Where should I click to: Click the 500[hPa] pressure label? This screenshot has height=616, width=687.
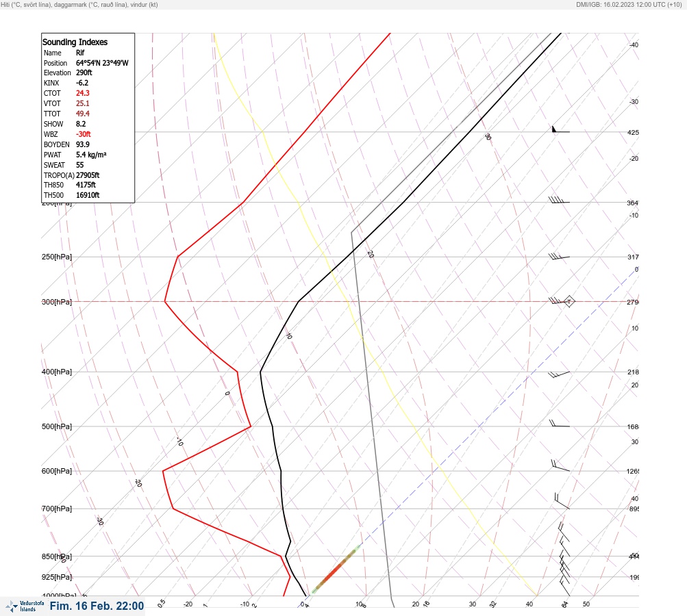point(57,426)
